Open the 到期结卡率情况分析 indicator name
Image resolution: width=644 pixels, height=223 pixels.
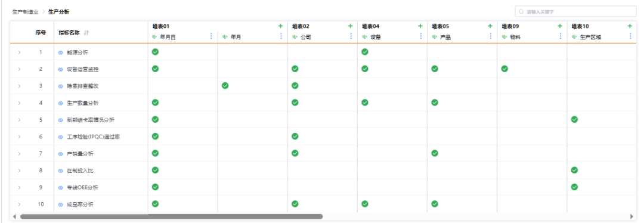pyautogui.click(x=91, y=120)
